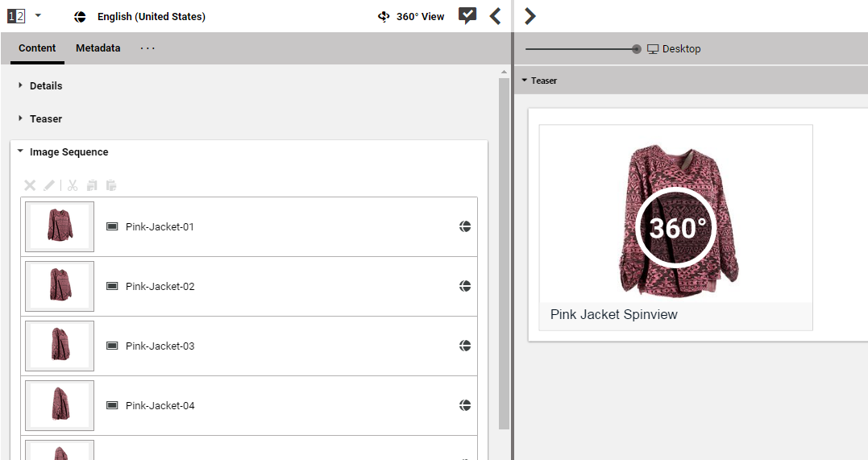Expand the Details section

pos(45,85)
